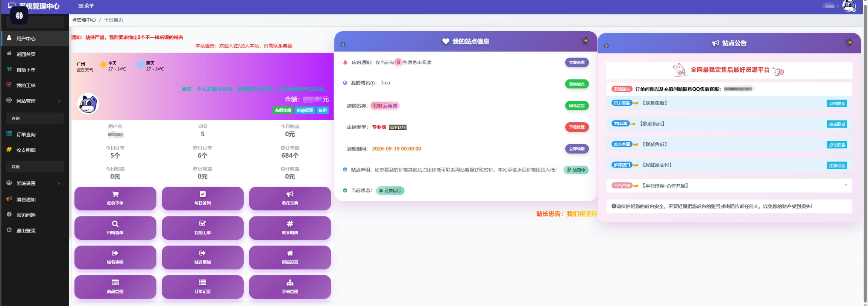Open the 每日签到 check-in tile

pyautogui.click(x=202, y=198)
